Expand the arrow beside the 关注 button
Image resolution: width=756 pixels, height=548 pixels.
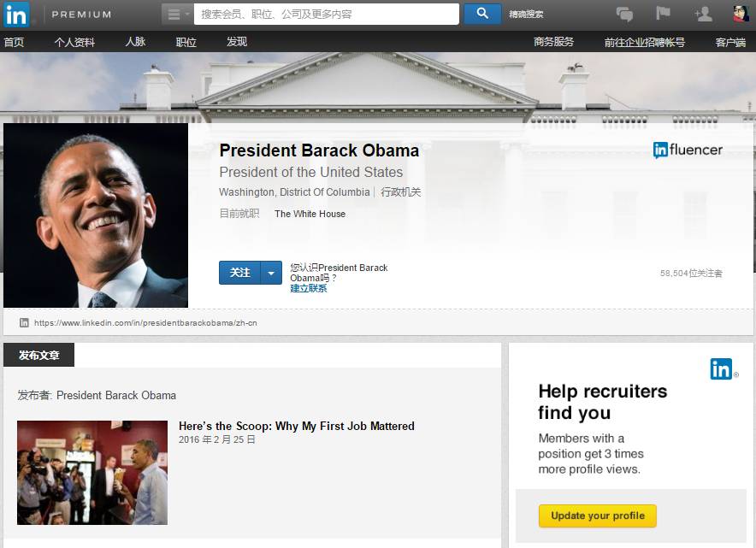(x=271, y=273)
